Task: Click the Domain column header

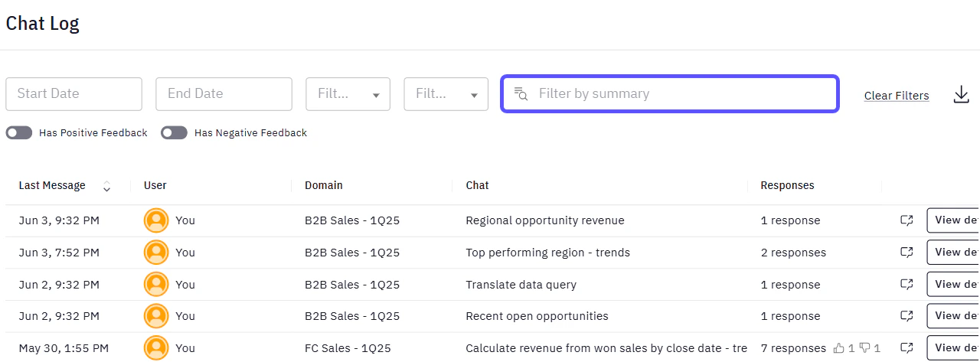Action: (x=324, y=185)
